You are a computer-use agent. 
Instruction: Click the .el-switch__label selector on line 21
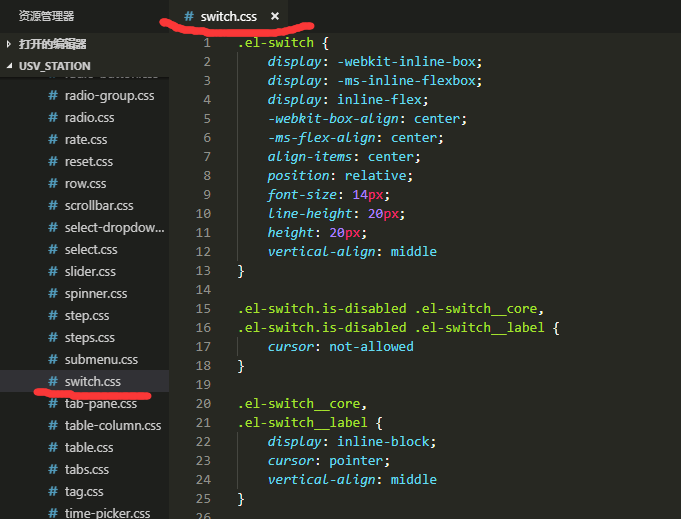[x=310, y=423]
